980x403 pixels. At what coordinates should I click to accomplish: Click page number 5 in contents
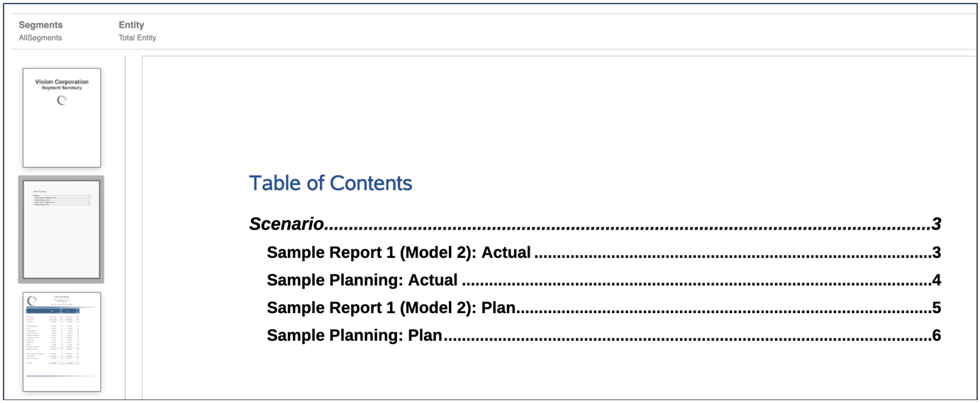tap(936, 307)
